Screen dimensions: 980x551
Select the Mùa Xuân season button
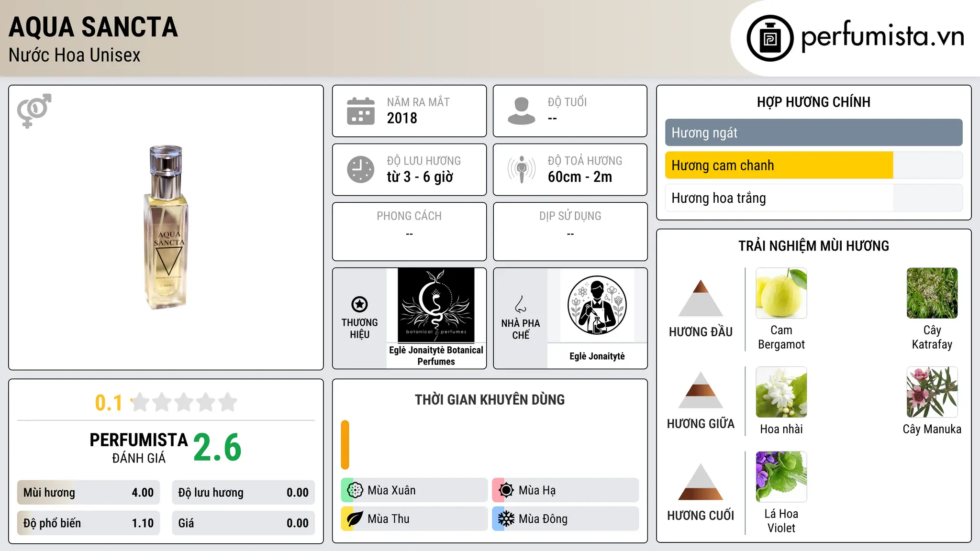414,490
